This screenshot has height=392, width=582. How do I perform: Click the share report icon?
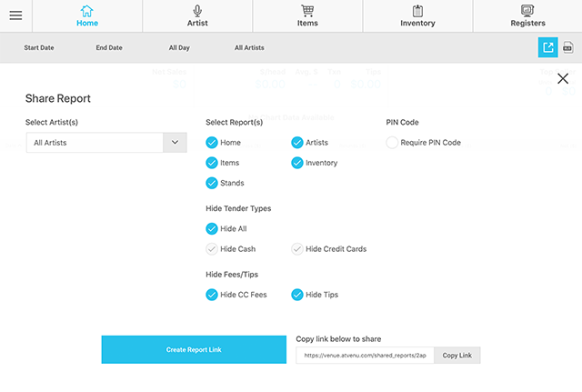pyautogui.click(x=547, y=47)
